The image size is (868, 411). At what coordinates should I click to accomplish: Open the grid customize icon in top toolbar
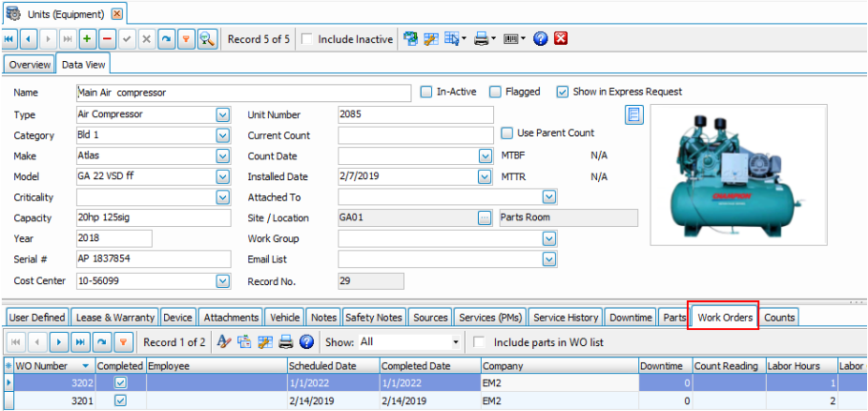pos(431,39)
